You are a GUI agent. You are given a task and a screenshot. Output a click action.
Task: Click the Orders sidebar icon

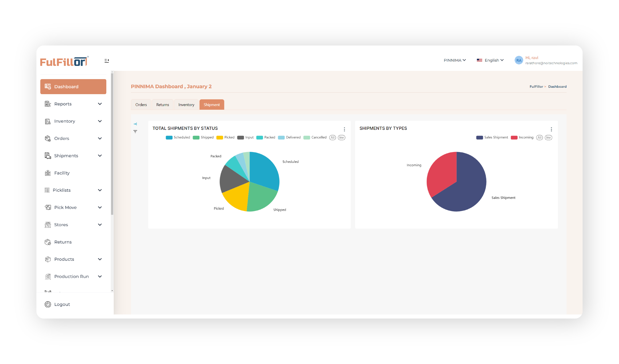48,138
